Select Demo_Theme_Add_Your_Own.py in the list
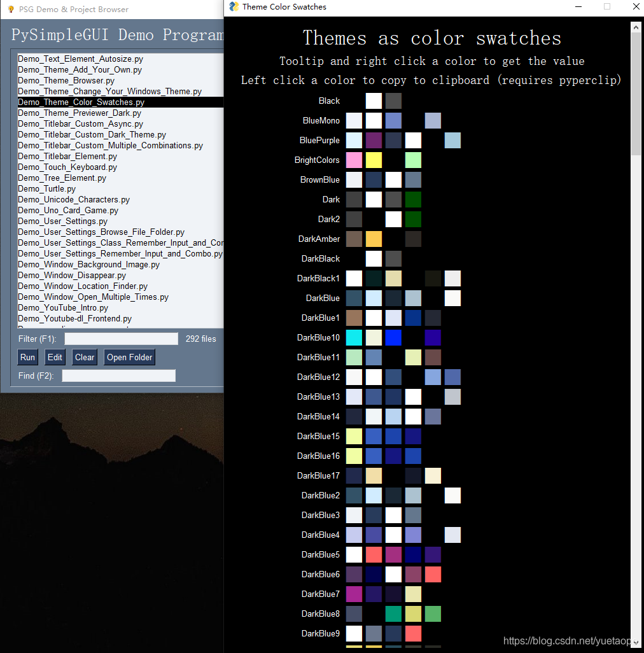 [x=120, y=69]
